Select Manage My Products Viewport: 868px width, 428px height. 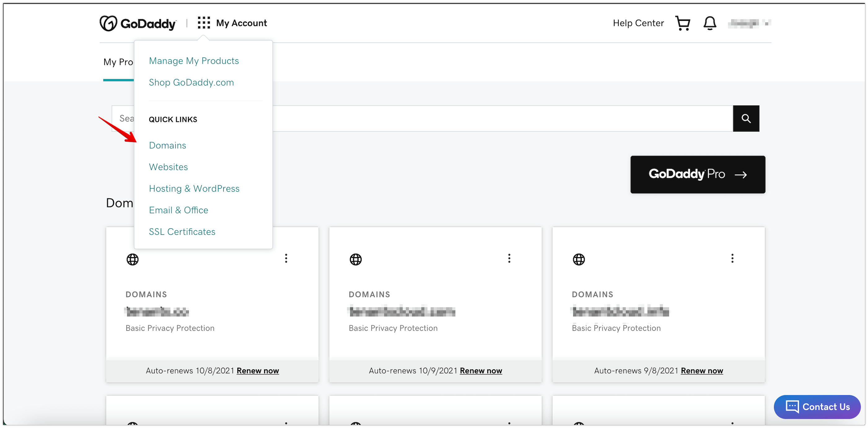click(194, 61)
